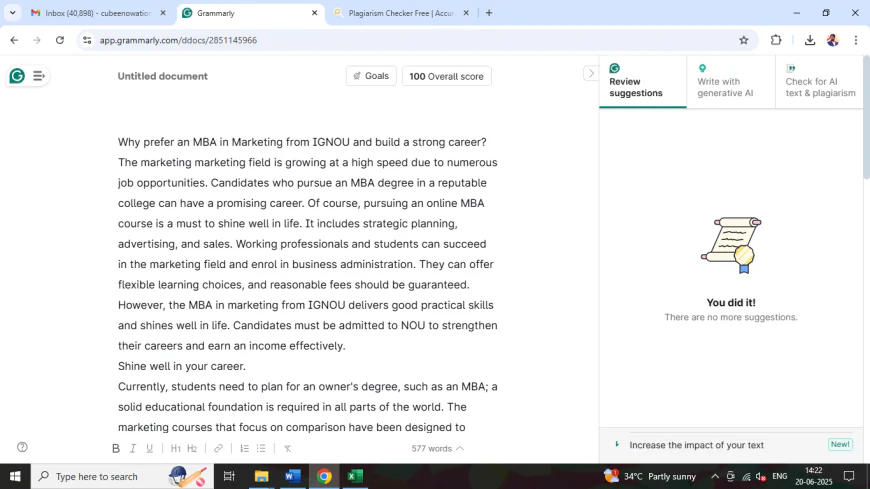Open Chrome downloads
The width and height of the screenshot is (870, 489).
(x=810, y=40)
